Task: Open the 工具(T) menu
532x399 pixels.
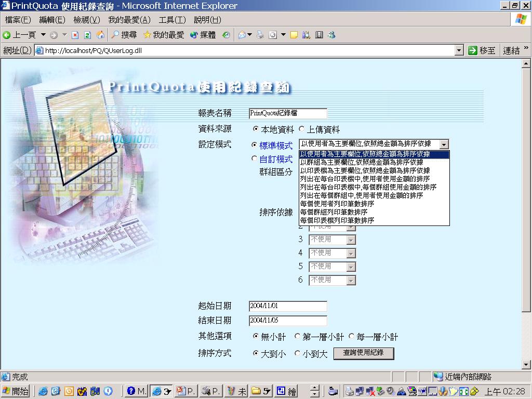Action: coord(172,20)
